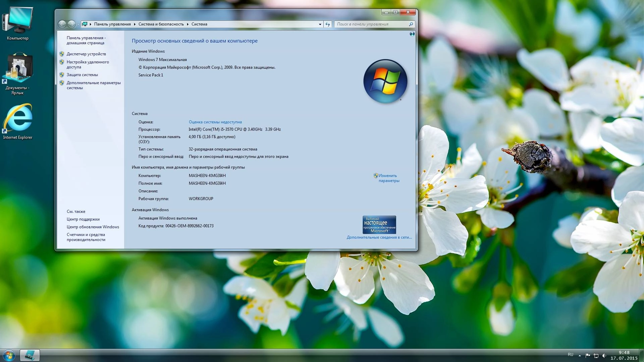Click the shield icon beside Диспетчер устройств
The image size is (644, 362).
pyautogui.click(x=62, y=54)
